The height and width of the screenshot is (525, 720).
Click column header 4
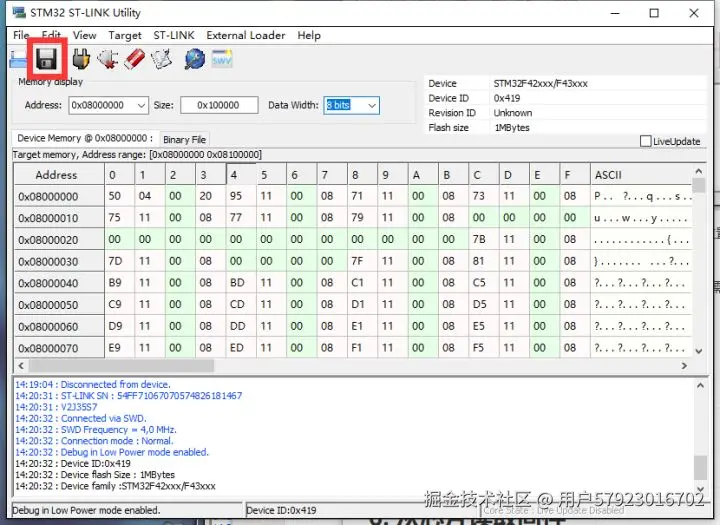pyautogui.click(x=241, y=175)
